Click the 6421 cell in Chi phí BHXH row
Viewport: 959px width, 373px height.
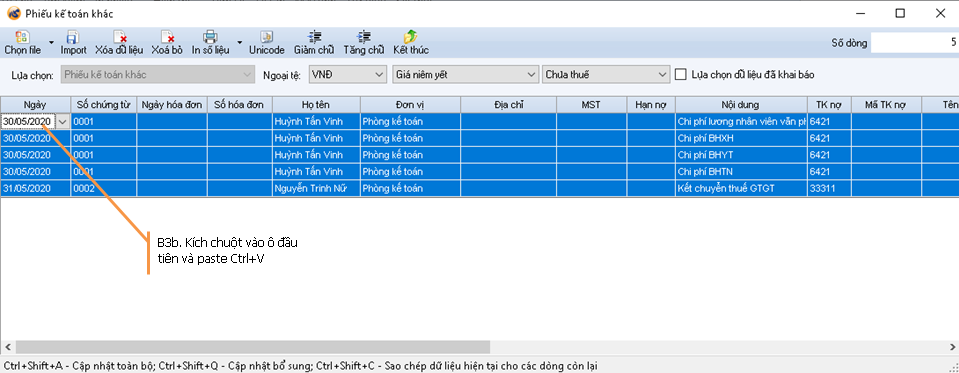pos(829,138)
